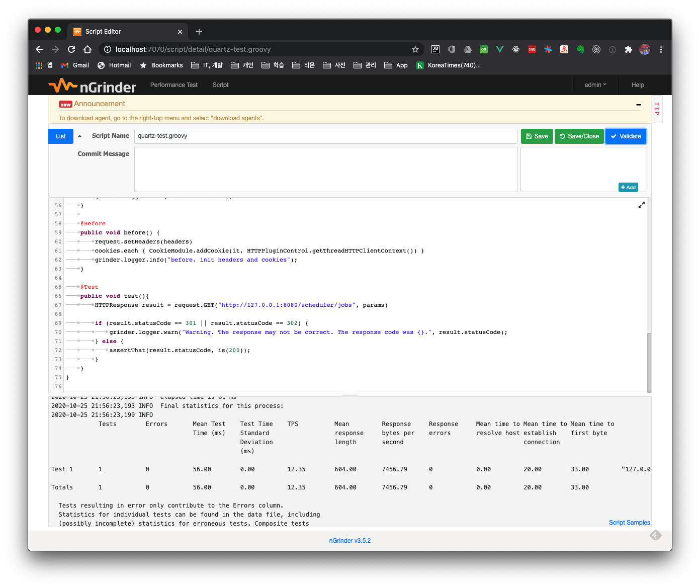The image size is (700, 588).
Task: Open the Script menu
Action: click(x=220, y=85)
